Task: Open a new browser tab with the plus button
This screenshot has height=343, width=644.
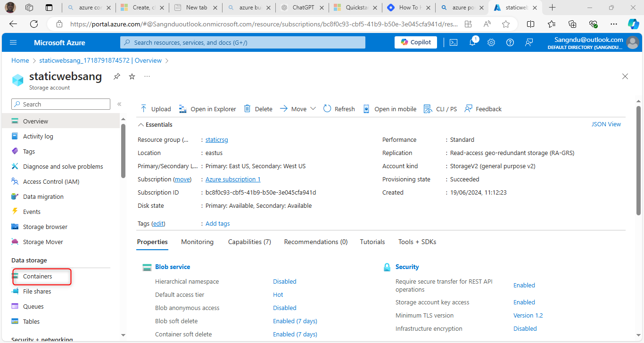Action: (552, 8)
